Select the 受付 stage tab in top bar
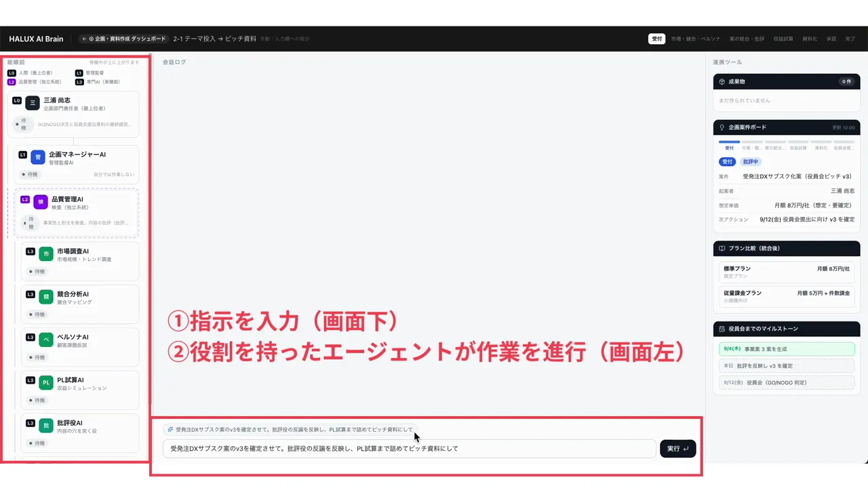Viewport: 868px width, 488px height. [x=657, y=39]
